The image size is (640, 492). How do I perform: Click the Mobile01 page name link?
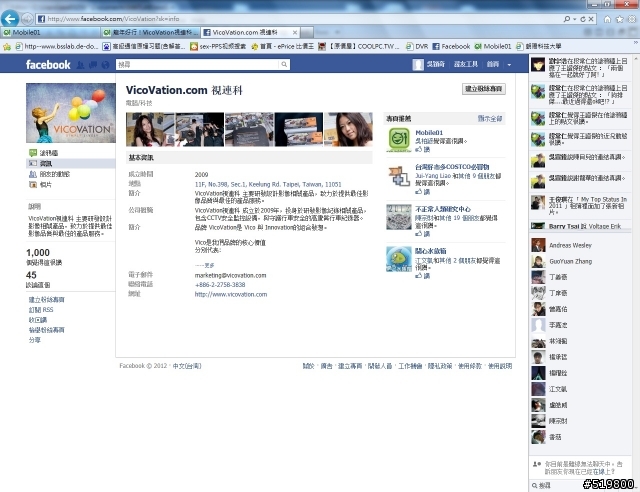click(x=429, y=133)
